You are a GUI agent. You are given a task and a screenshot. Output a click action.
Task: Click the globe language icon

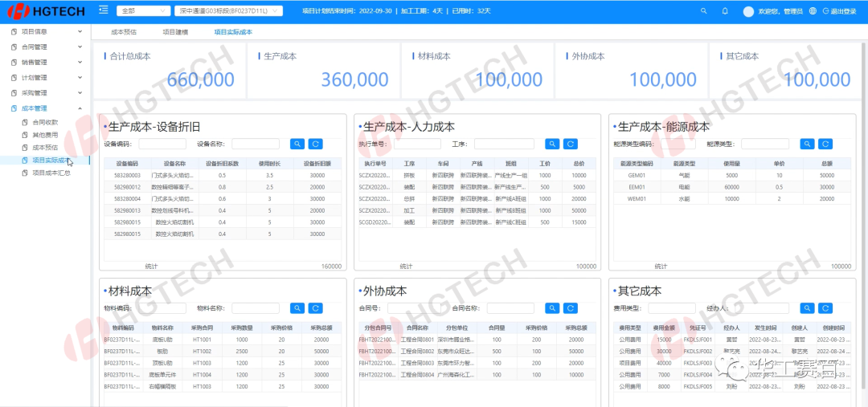coord(813,11)
